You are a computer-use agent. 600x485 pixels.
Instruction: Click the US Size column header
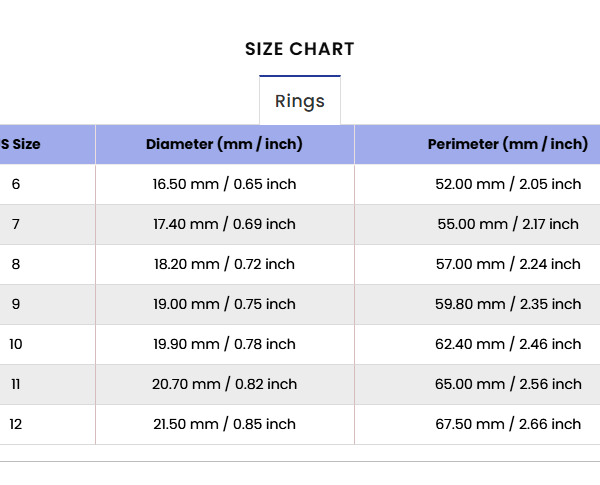(20, 144)
